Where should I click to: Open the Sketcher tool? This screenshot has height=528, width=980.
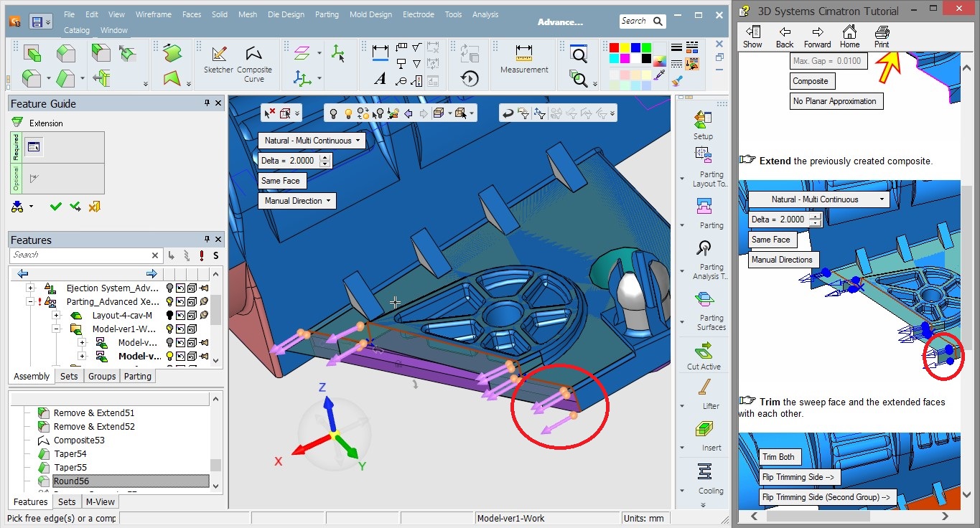219,60
